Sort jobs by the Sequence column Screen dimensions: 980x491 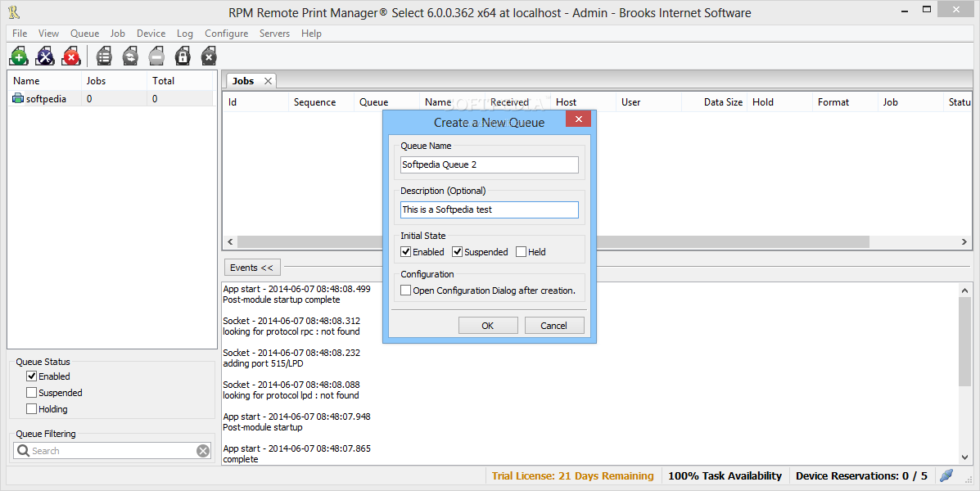321,101
